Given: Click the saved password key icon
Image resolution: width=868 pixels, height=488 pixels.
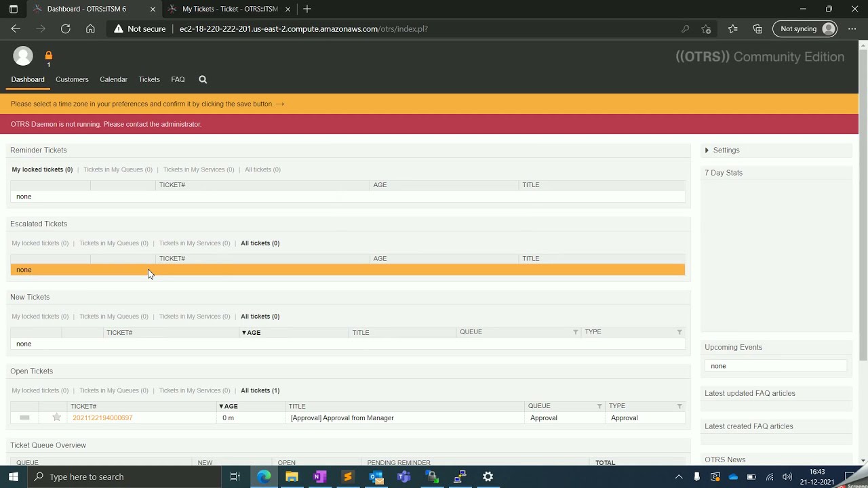Looking at the screenshot, I should (685, 28).
